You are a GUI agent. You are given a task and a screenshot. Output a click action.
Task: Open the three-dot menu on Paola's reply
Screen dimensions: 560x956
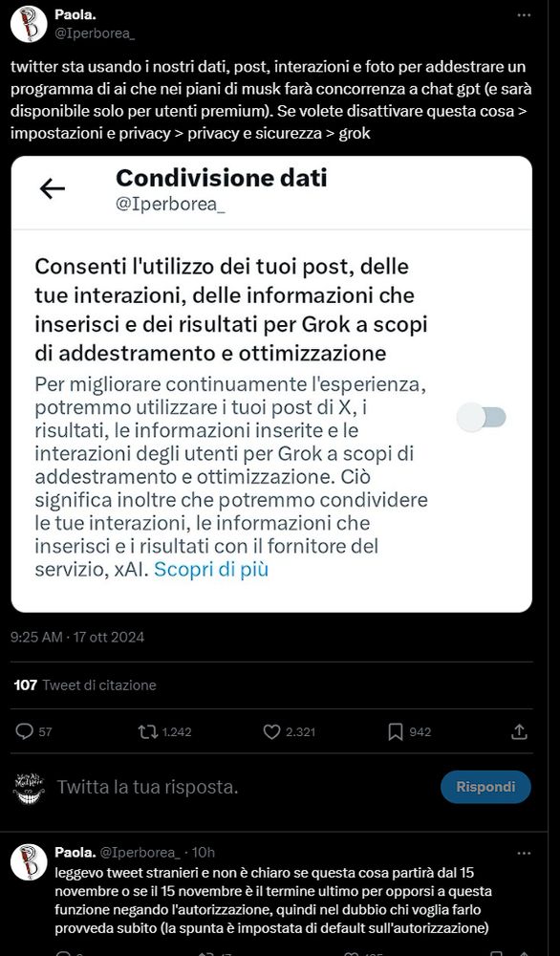tap(524, 853)
